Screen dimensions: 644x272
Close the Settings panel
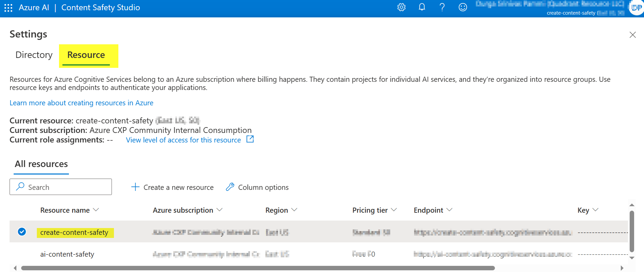click(633, 35)
